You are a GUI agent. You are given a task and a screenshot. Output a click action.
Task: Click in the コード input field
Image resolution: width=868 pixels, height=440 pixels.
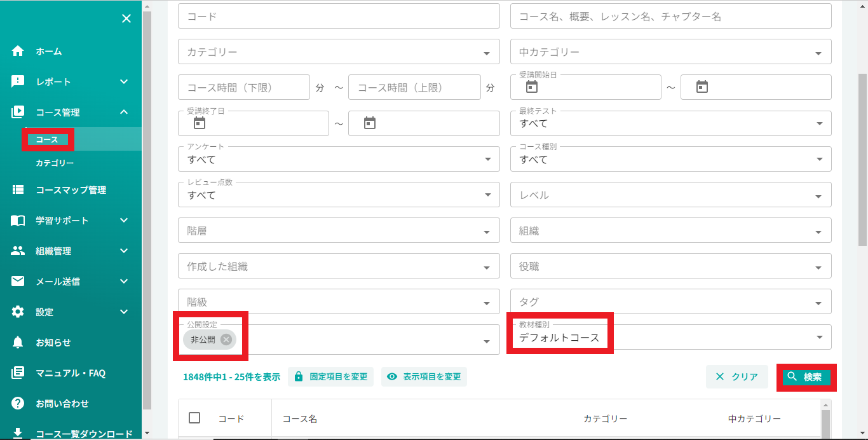339,16
